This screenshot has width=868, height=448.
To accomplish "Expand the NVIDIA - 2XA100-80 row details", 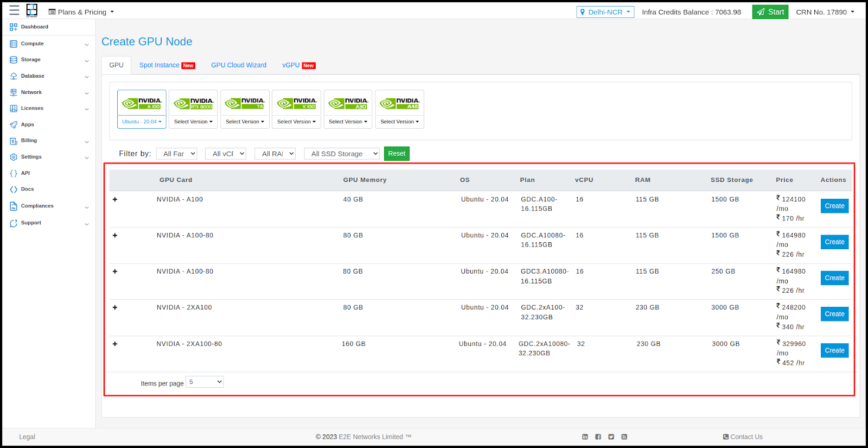I will point(115,344).
